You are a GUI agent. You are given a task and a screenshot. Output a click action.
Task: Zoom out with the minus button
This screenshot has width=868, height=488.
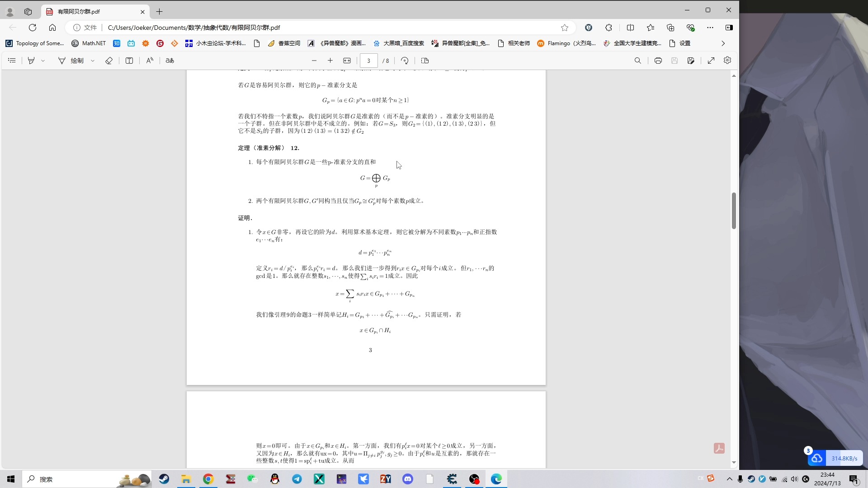pyautogui.click(x=314, y=61)
